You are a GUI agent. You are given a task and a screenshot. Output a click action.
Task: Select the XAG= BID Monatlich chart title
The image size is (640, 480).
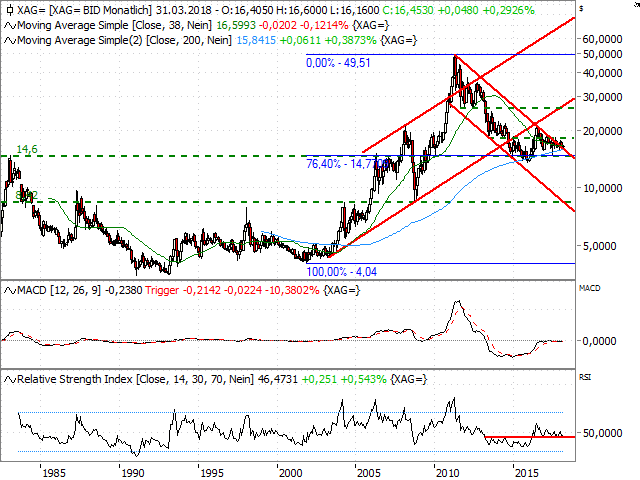84,10
